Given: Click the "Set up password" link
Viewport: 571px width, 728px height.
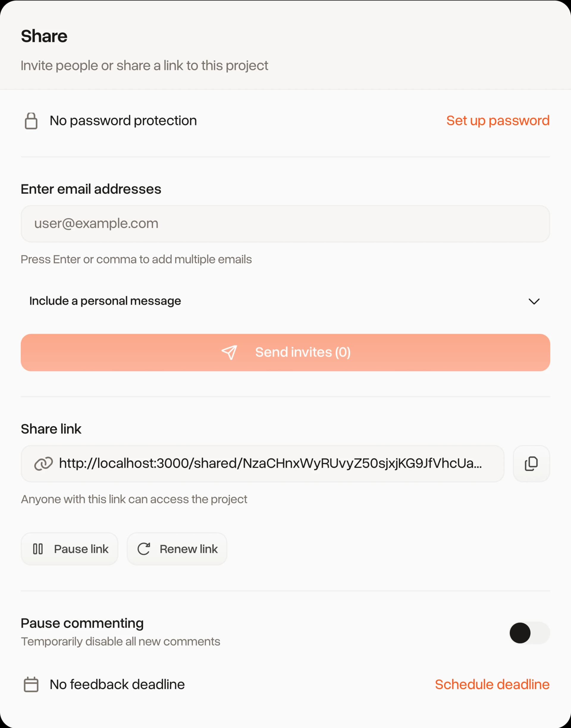Looking at the screenshot, I should (x=498, y=120).
